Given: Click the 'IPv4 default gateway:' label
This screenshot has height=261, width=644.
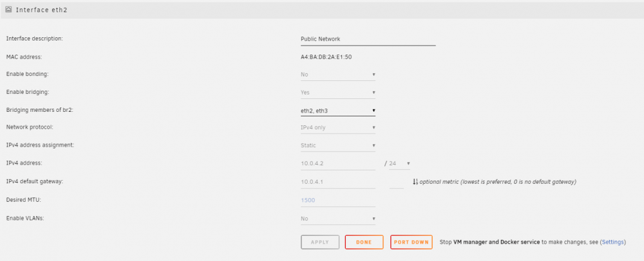Looking at the screenshot, I should (x=35, y=181).
